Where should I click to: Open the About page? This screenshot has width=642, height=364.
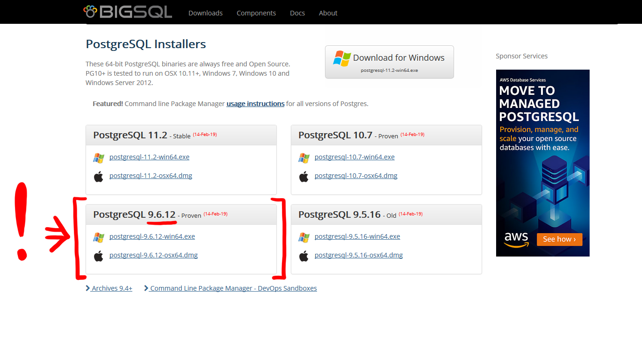[x=328, y=13]
